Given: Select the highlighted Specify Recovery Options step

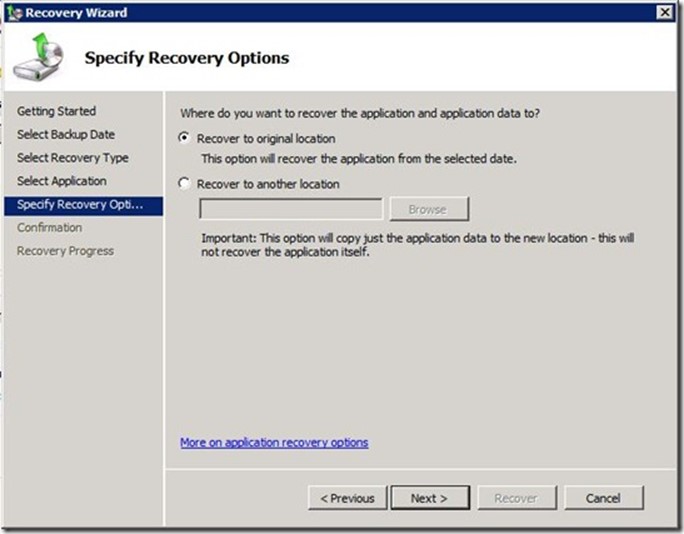Looking at the screenshot, I should 81,205.
